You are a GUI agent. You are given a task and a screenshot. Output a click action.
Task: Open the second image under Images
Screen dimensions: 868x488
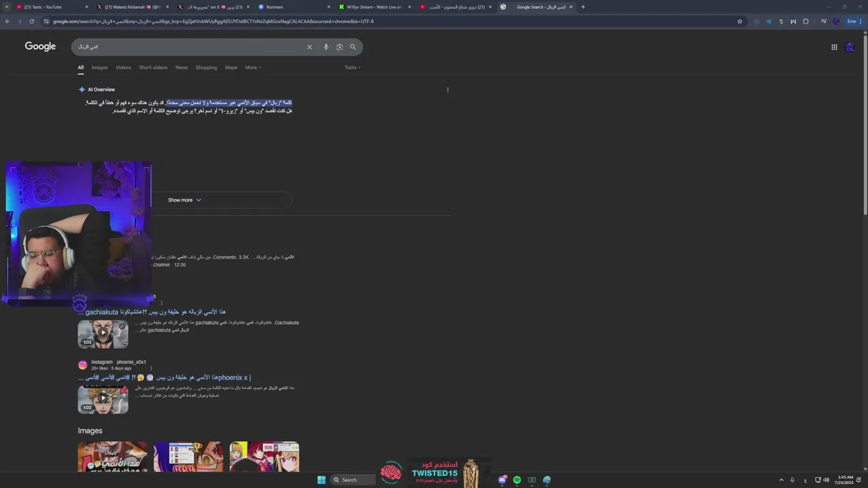tap(189, 457)
